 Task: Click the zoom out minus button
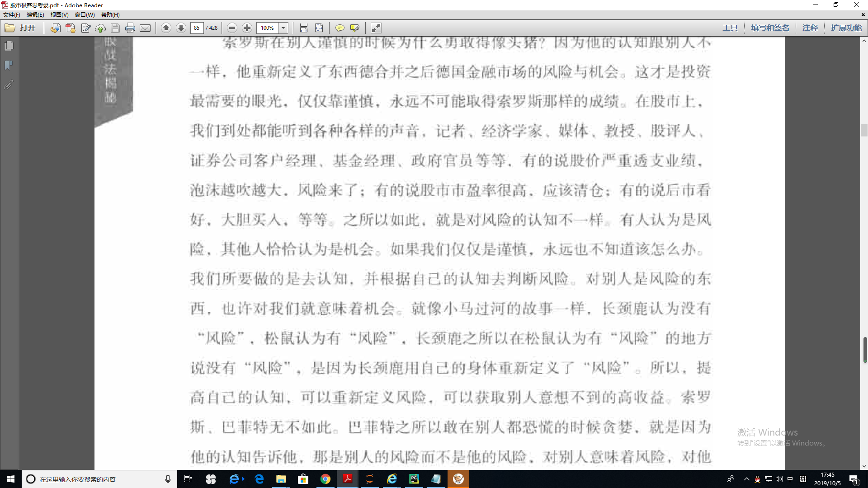tap(232, 28)
